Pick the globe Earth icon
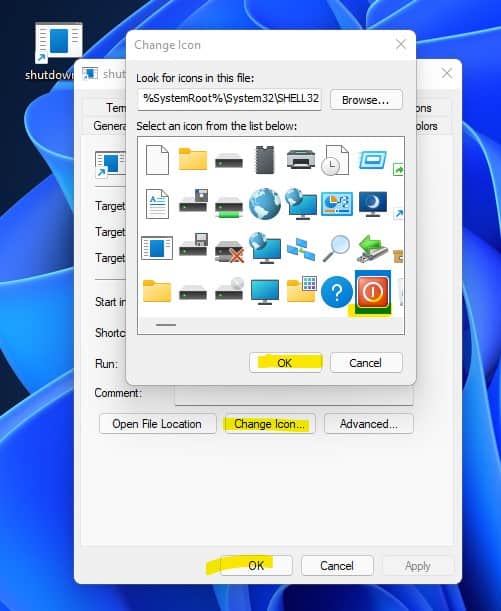This screenshot has width=501, height=611. pos(265,204)
